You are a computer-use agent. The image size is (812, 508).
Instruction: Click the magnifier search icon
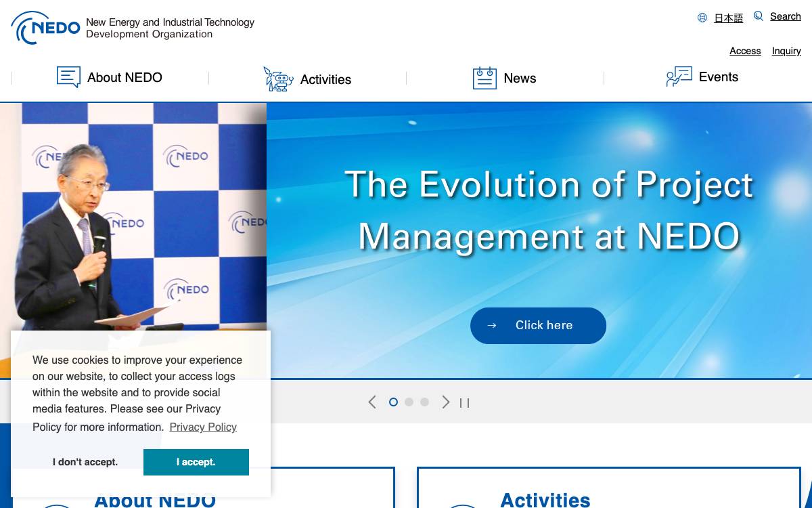point(759,16)
